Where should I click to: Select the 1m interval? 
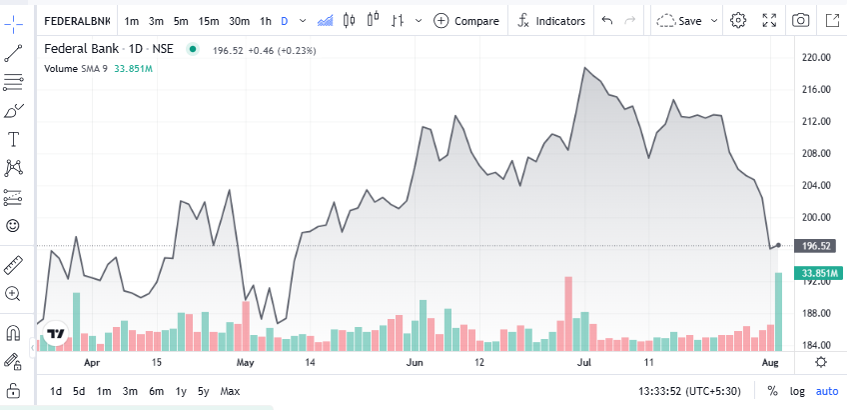click(x=131, y=21)
